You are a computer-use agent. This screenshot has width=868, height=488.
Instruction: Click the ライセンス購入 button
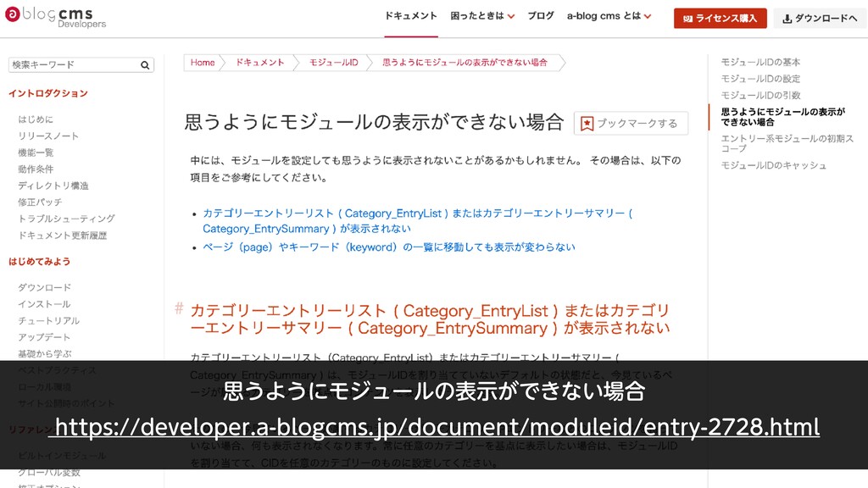pos(721,19)
